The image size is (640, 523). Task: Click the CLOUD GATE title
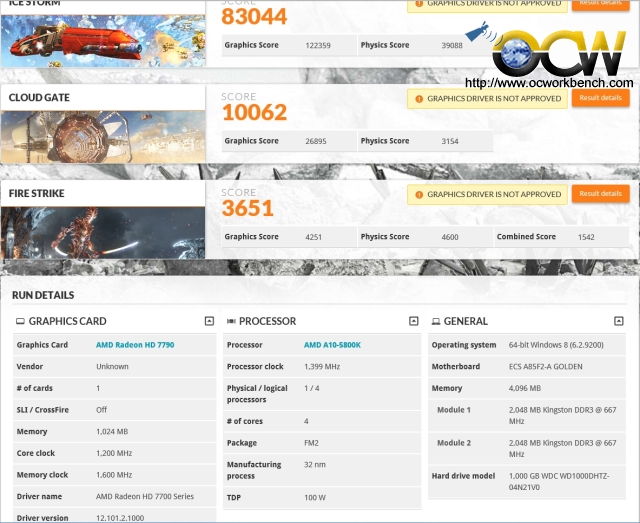pyautogui.click(x=39, y=98)
